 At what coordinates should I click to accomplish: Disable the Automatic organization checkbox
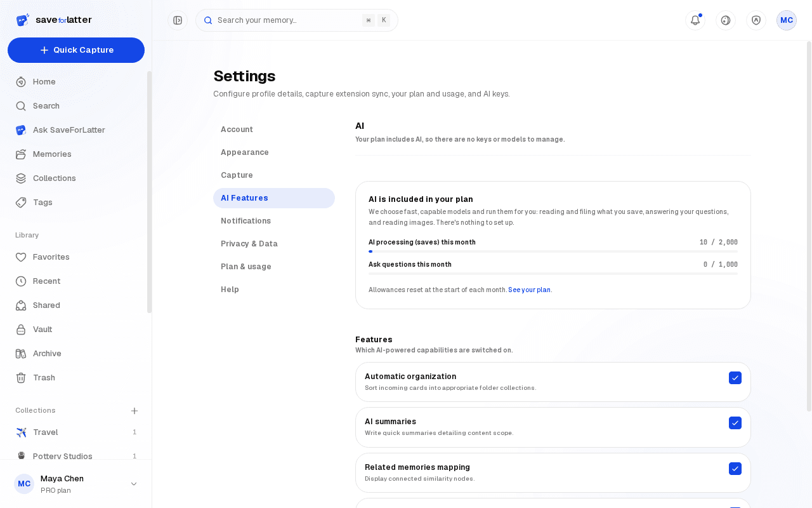click(735, 378)
